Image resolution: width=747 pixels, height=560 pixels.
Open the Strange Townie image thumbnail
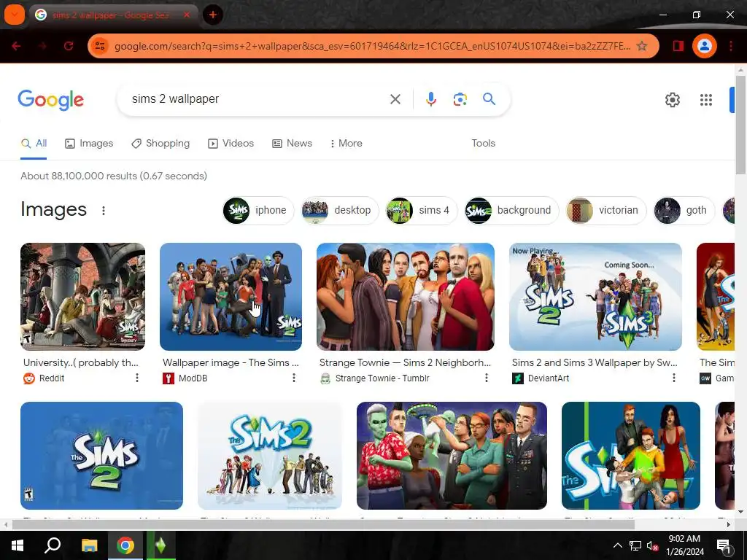[x=406, y=297]
